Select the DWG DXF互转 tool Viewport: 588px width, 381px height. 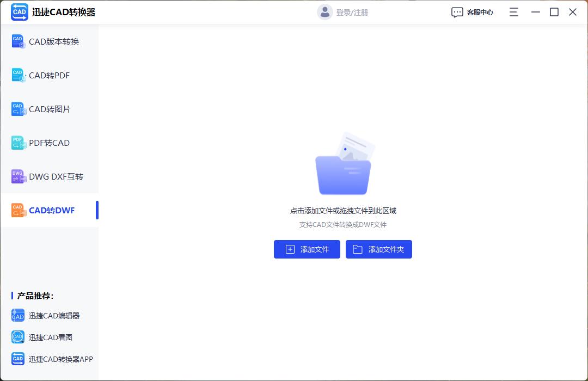(x=18, y=176)
